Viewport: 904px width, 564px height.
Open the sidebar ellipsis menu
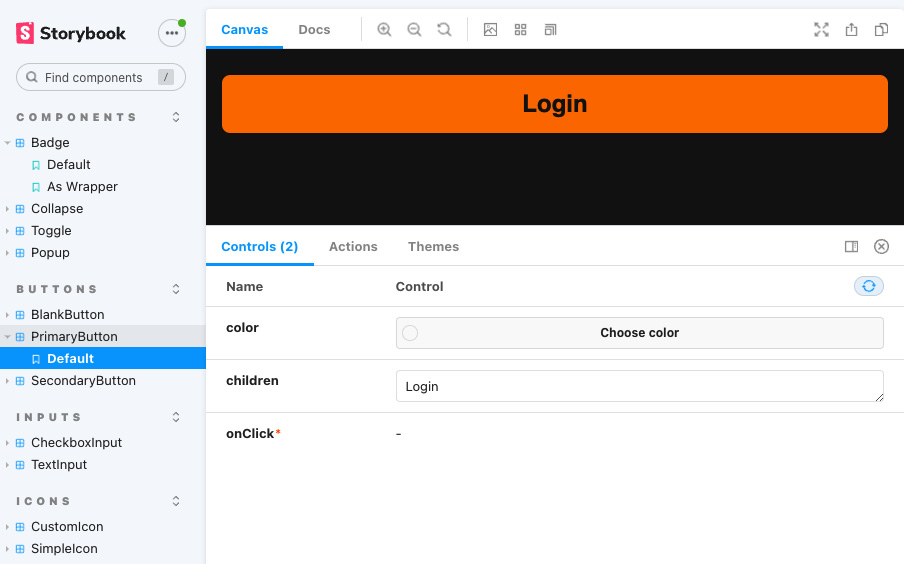pyautogui.click(x=172, y=33)
